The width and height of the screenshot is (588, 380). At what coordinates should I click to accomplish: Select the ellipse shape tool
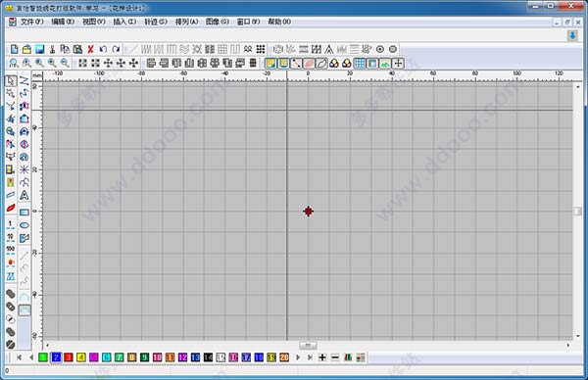click(24, 225)
